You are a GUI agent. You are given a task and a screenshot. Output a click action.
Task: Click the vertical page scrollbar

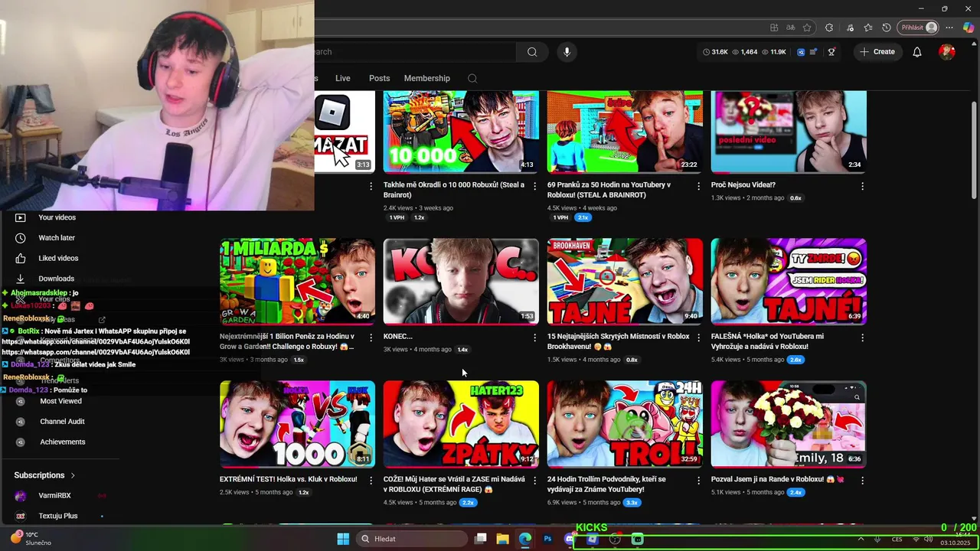(974, 149)
